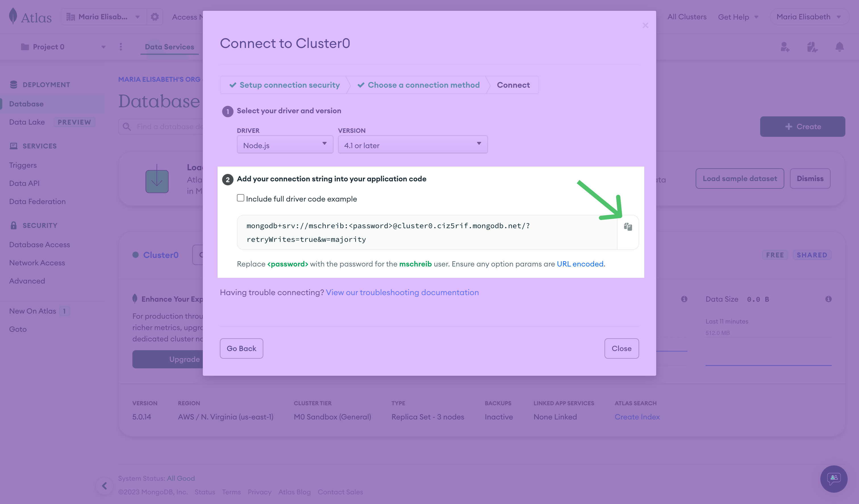
Task: Click the security lock icon sidebar
Action: (x=13, y=226)
